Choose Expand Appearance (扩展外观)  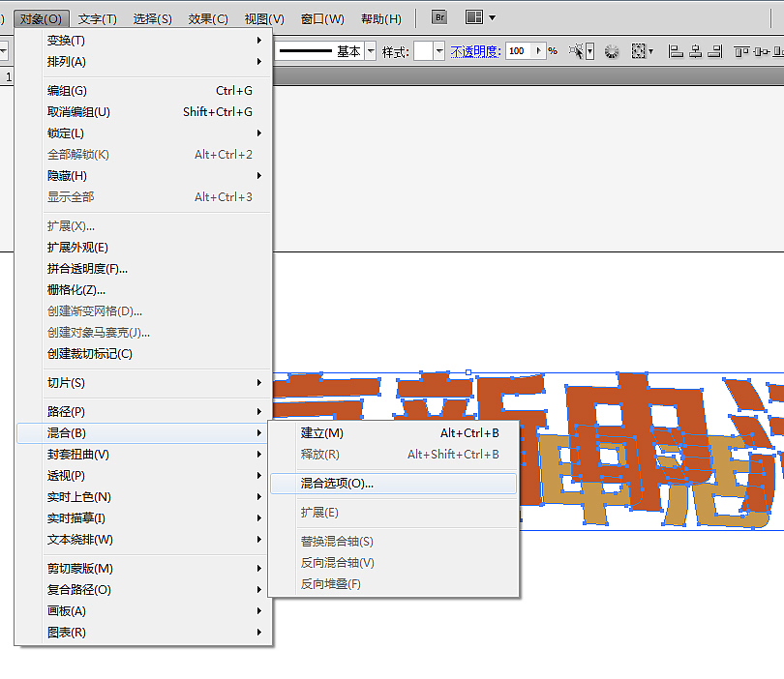coord(144,248)
